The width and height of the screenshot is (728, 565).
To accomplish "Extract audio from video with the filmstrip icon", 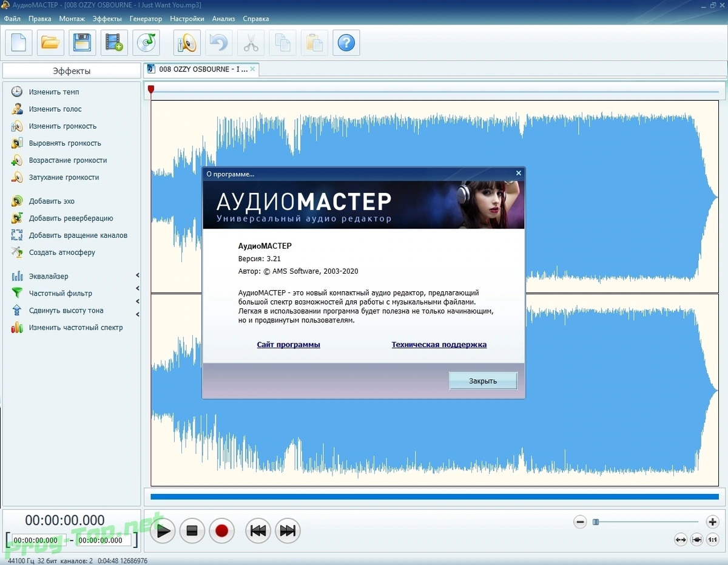I will click(114, 42).
